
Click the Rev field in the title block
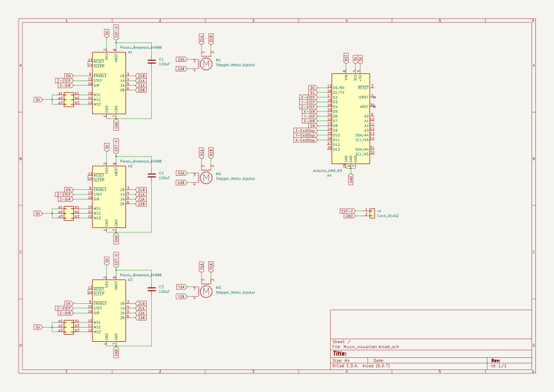coord(497,360)
